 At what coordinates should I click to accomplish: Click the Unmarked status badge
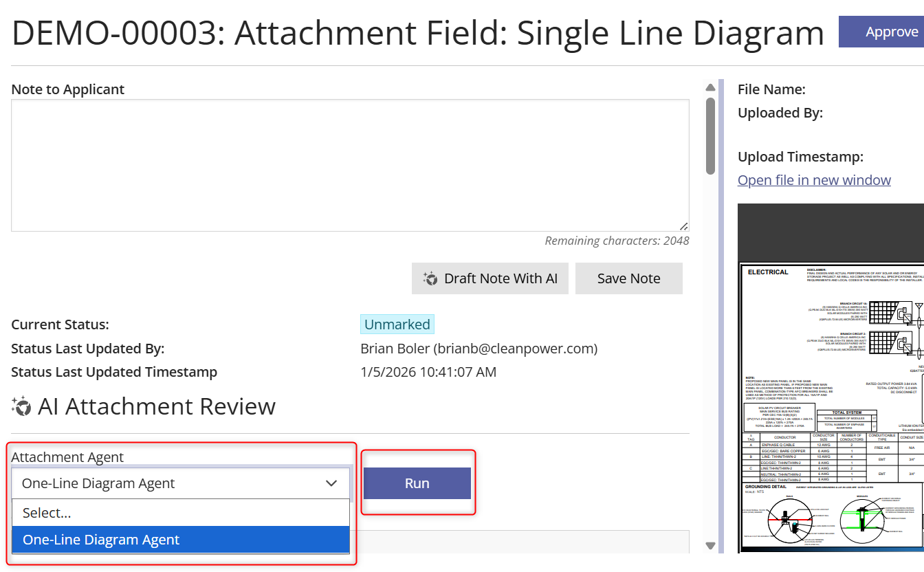pos(397,324)
